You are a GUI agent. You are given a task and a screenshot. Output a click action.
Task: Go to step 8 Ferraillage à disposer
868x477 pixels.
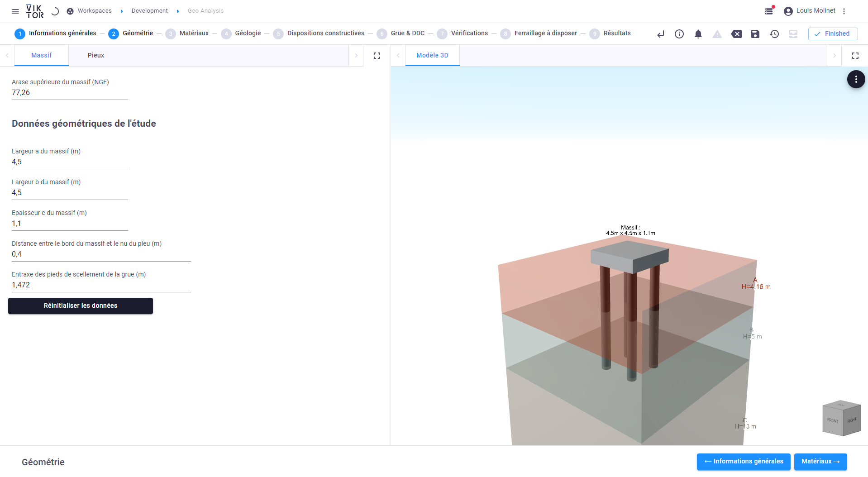coord(539,33)
